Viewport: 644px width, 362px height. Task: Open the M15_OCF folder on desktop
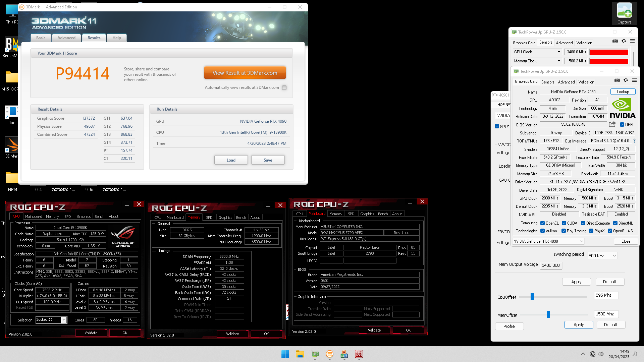pos(11,81)
